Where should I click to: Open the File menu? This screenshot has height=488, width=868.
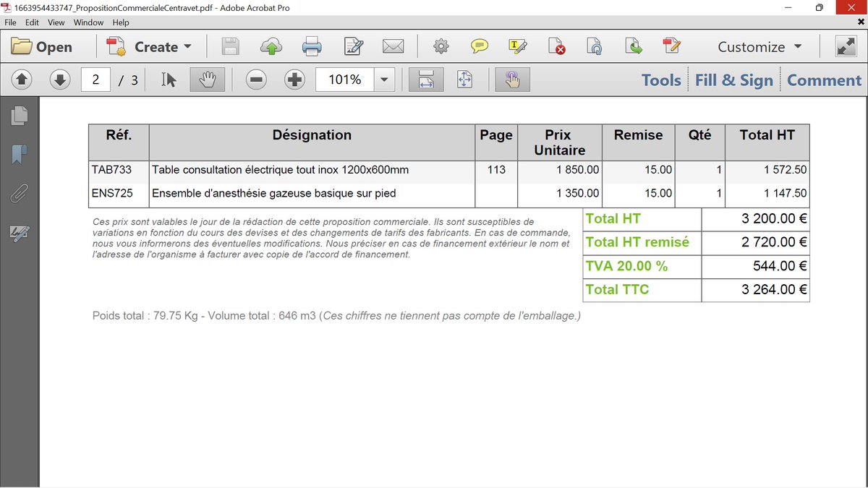click(11, 22)
